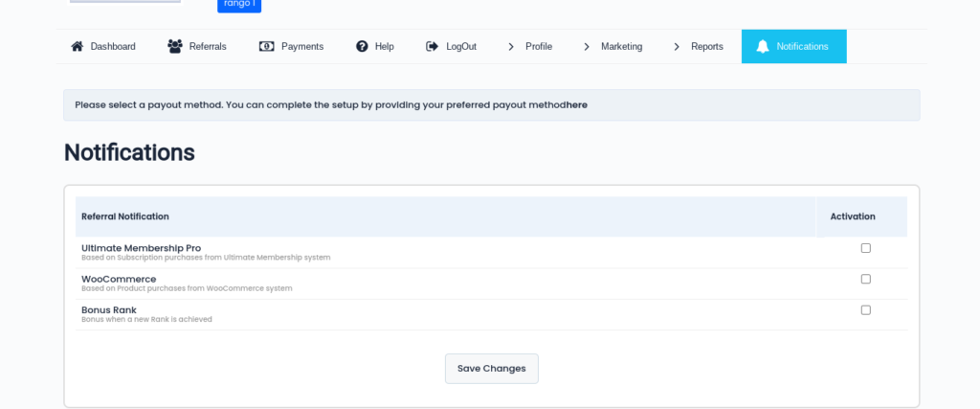
Task: Switch to the Notifications tab label
Action: pyautogui.click(x=803, y=46)
